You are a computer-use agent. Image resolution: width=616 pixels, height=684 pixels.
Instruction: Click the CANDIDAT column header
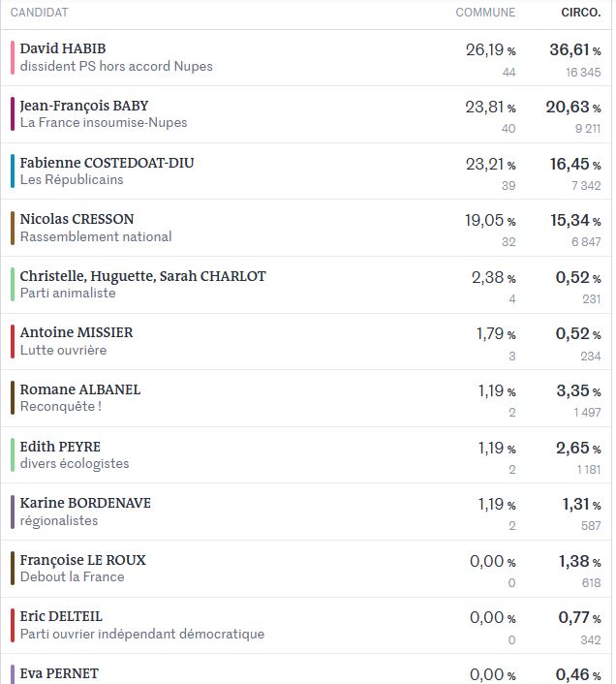(x=40, y=13)
